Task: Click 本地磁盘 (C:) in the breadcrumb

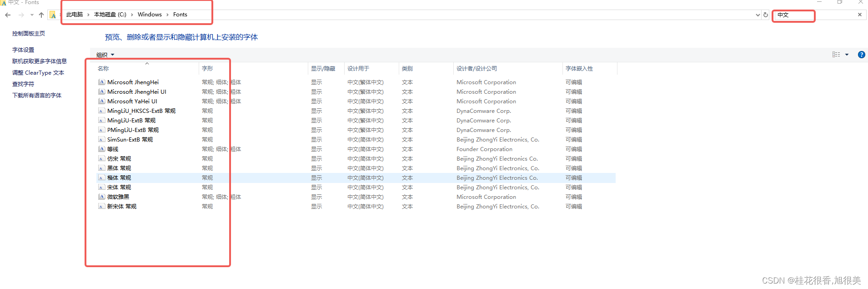Action: (110, 15)
